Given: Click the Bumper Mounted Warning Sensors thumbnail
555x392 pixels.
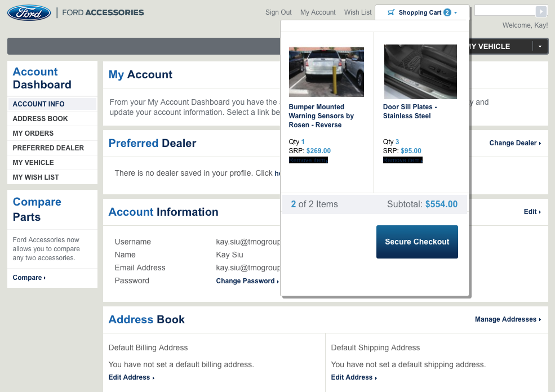Looking at the screenshot, I should point(326,72).
